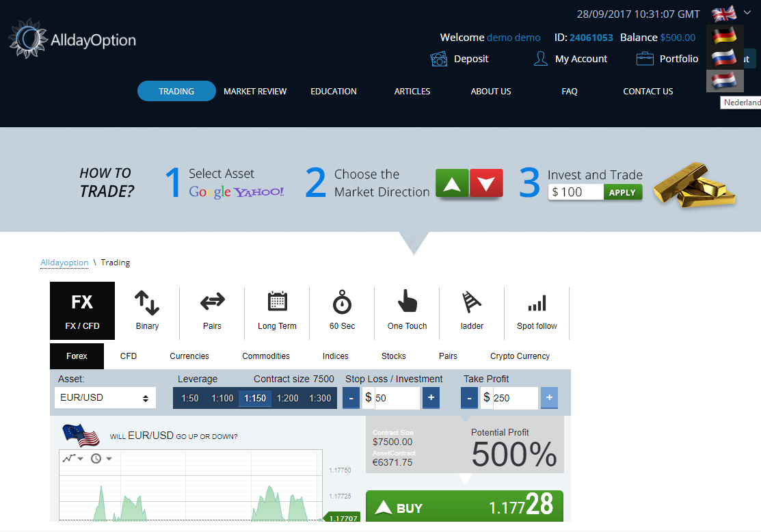
Task: Set leverage to 1:50
Action: 190,398
